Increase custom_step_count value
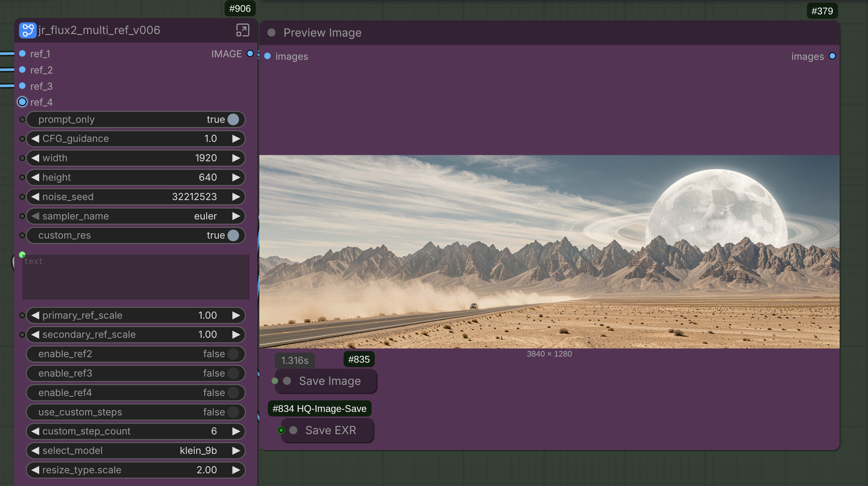The height and width of the screenshot is (486, 868). point(236,431)
